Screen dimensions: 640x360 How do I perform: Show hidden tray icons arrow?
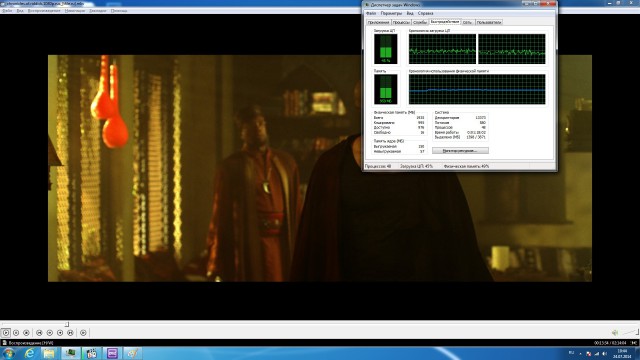click(580, 353)
